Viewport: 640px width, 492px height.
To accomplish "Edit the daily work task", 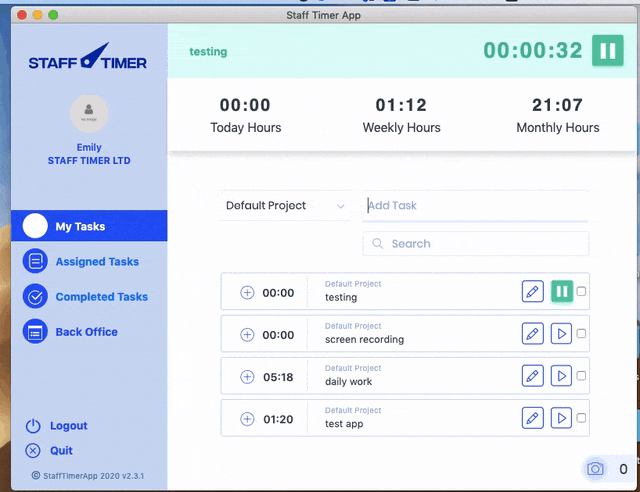I will [x=533, y=376].
